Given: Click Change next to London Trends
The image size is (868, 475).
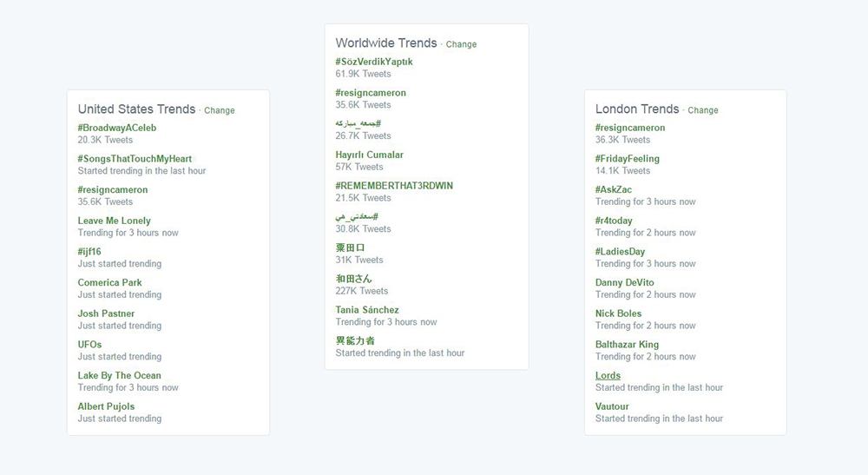Looking at the screenshot, I should click(x=703, y=111).
